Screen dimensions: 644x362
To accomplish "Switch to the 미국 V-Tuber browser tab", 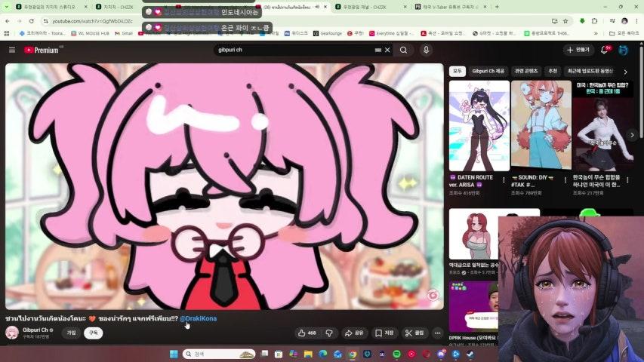I will point(451,7).
